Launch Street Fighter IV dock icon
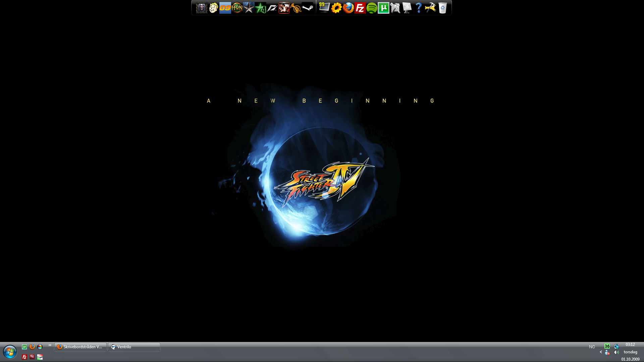Image resolution: width=644 pixels, height=362 pixels. (x=284, y=8)
